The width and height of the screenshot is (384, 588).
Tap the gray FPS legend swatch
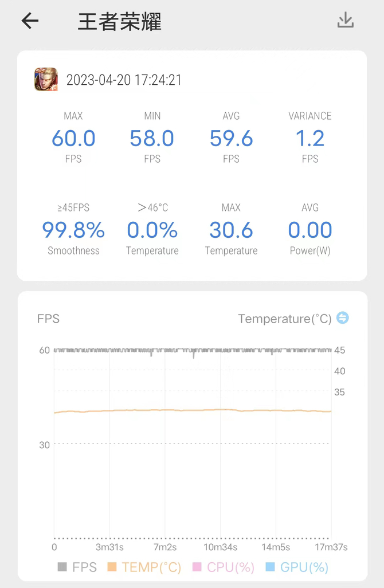pyautogui.click(x=62, y=567)
